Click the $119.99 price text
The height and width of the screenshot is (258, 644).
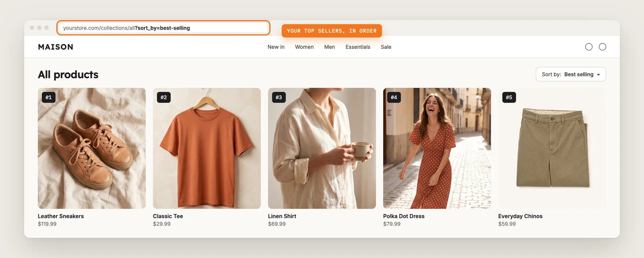click(x=47, y=224)
